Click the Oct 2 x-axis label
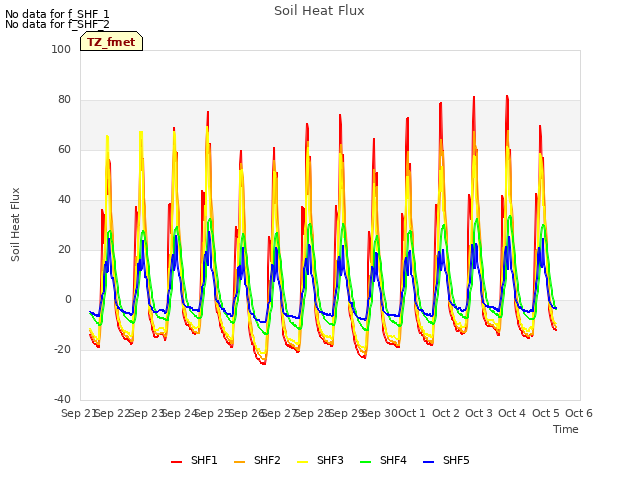The height and width of the screenshot is (480, 640). pyautogui.click(x=446, y=413)
